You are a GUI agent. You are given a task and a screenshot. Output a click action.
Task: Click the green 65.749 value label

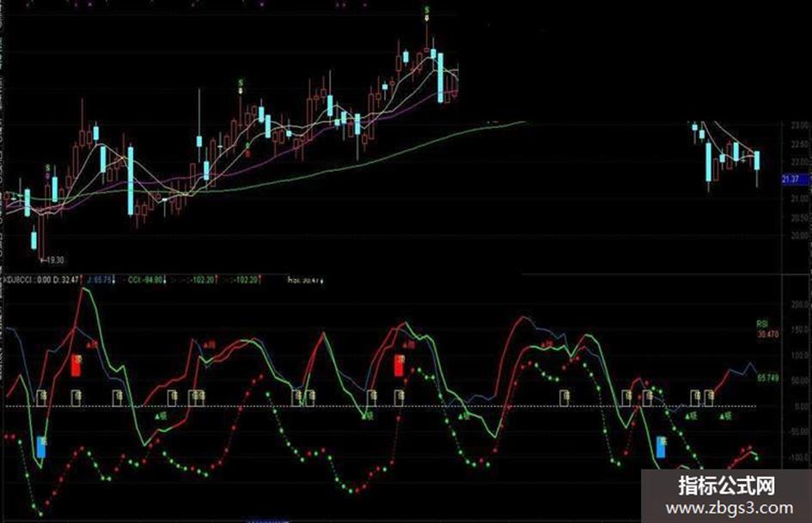coord(768,378)
